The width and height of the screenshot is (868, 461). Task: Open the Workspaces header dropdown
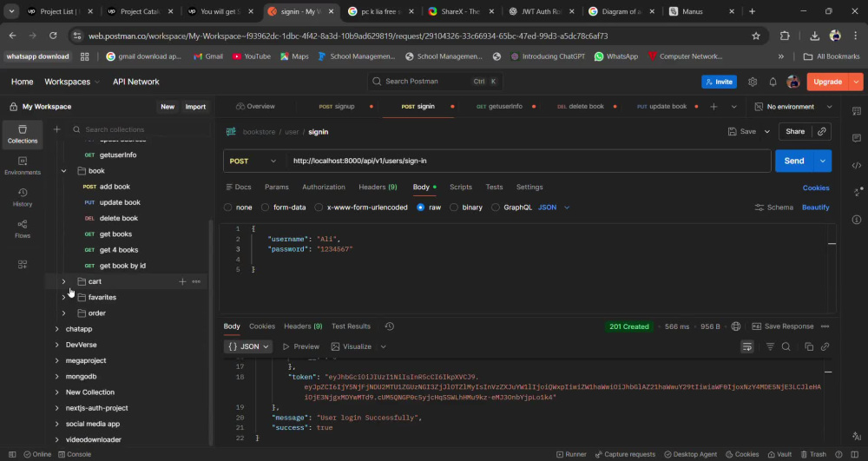coord(72,82)
